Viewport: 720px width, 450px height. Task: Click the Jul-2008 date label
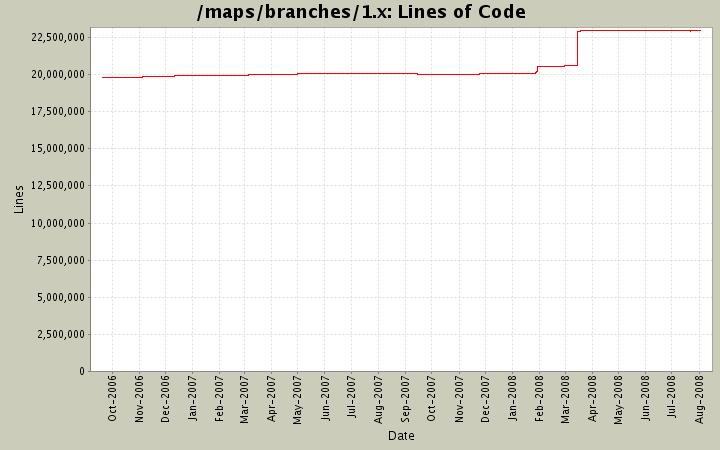(671, 396)
